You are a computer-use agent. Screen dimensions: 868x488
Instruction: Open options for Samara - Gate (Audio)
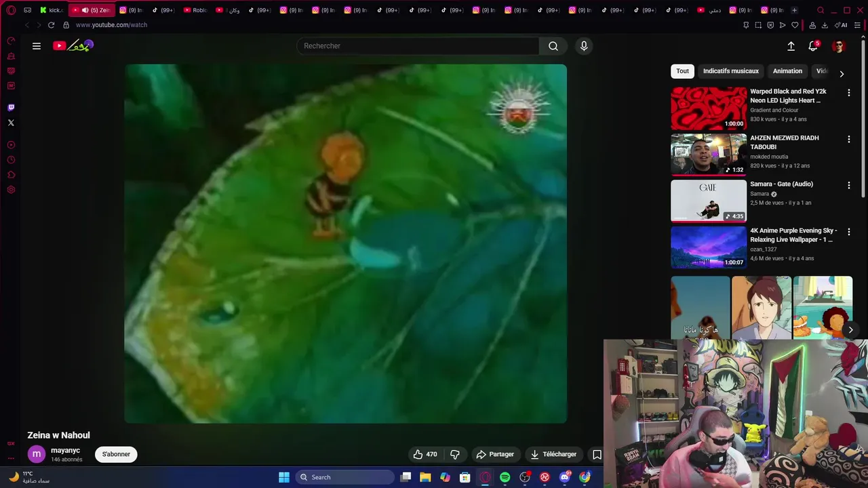(848, 185)
